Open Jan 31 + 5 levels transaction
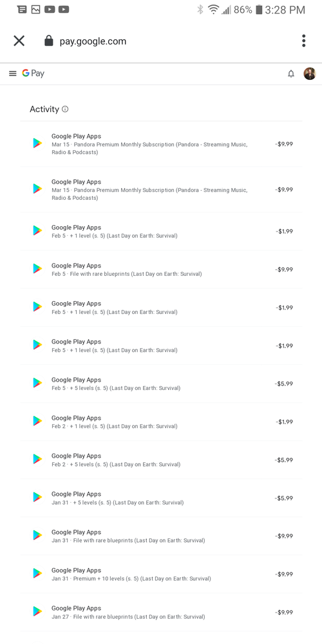 tap(161, 498)
